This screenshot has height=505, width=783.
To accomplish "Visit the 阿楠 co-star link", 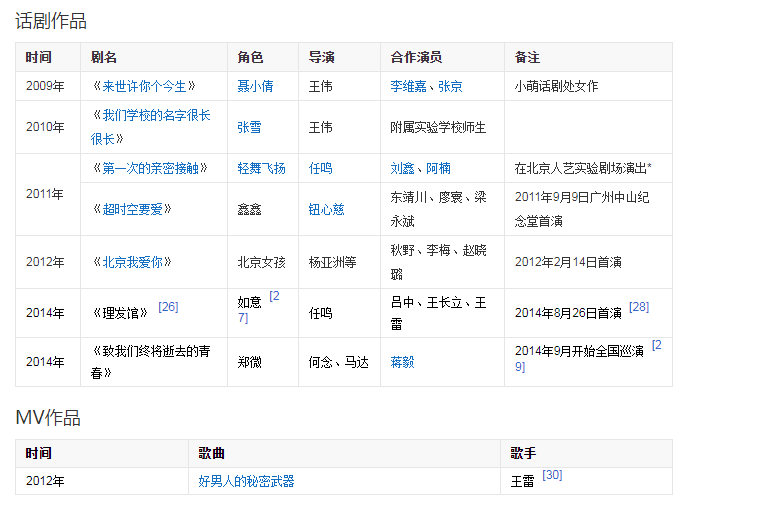I will 438,168.
